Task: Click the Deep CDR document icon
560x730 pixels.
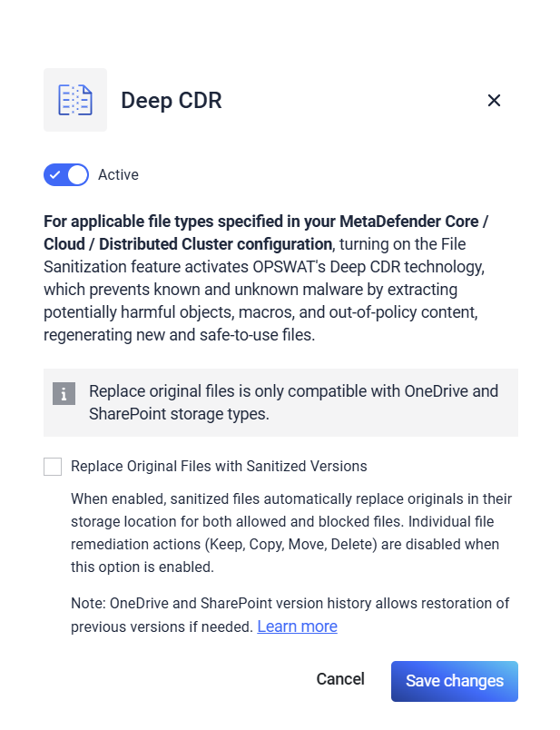Action: 75,100
